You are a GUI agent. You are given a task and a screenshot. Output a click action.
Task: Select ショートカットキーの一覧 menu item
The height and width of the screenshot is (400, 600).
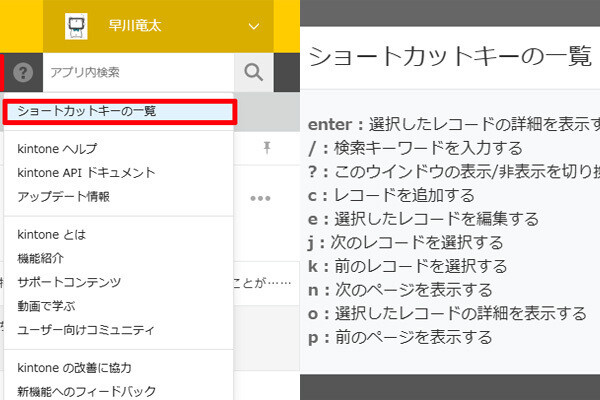pos(120,111)
